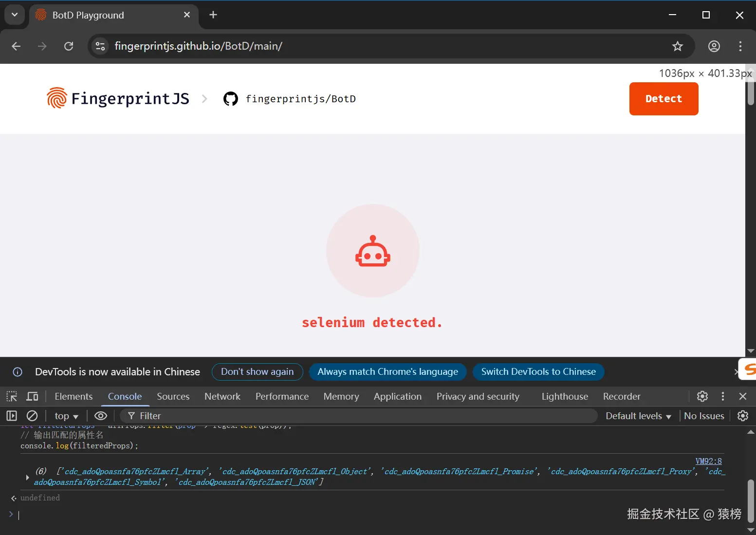Open the Privacy and security panel
This screenshot has height=535, width=756.
478,396
